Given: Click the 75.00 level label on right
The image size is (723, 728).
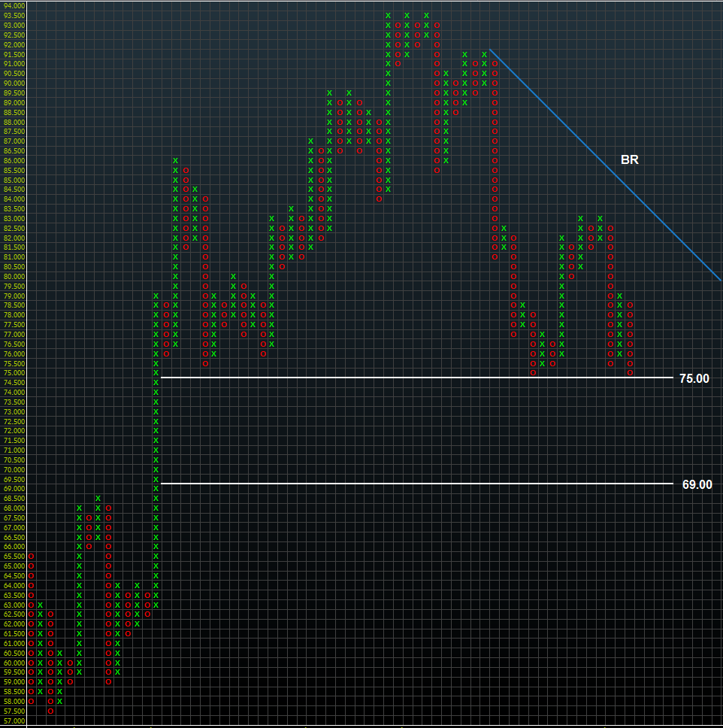Looking at the screenshot, I should click(694, 378).
